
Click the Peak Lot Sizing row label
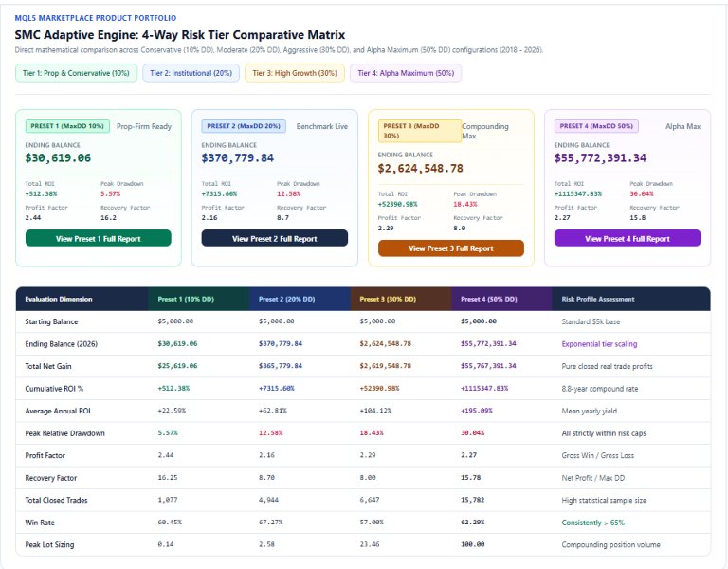49,544
